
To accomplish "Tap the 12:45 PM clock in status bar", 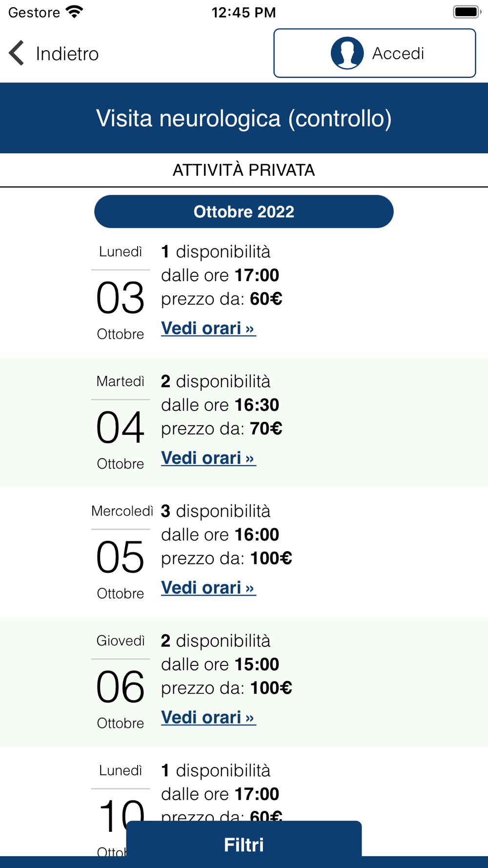I will [244, 12].
